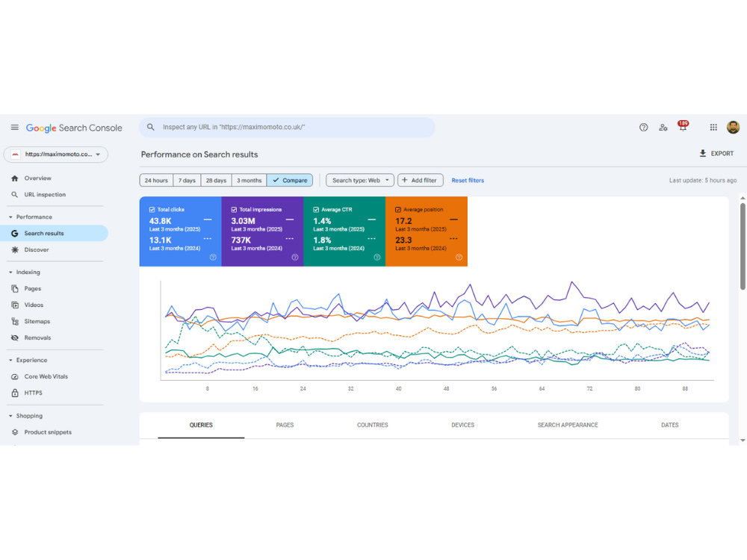This screenshot has height=560, width=747.
Task: Click the Inspect any URL search field
Action: click(287, 128)
